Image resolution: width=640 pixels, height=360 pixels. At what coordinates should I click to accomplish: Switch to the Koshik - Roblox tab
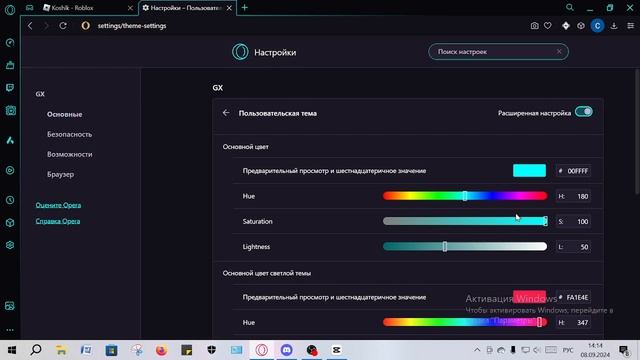[84, 8]
